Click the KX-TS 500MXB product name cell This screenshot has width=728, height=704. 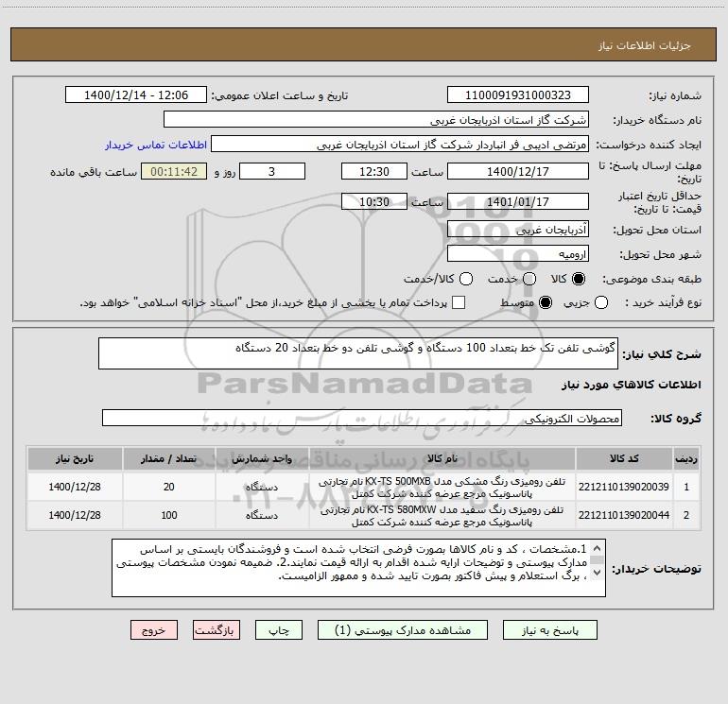442,488
